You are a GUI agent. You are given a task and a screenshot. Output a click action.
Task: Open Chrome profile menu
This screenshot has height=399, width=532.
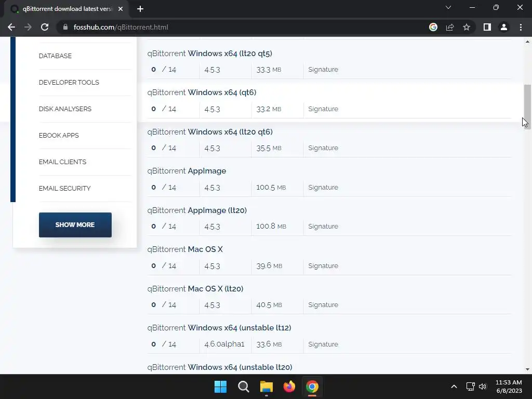click(x=504, y=27)
